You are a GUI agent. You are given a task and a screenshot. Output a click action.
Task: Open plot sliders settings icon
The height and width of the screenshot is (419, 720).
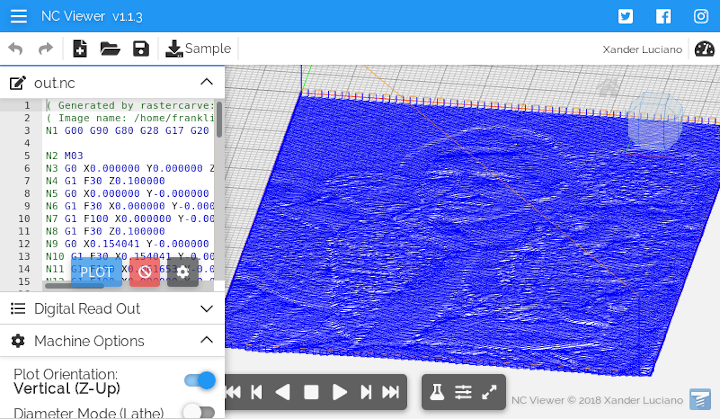point(463,392)
